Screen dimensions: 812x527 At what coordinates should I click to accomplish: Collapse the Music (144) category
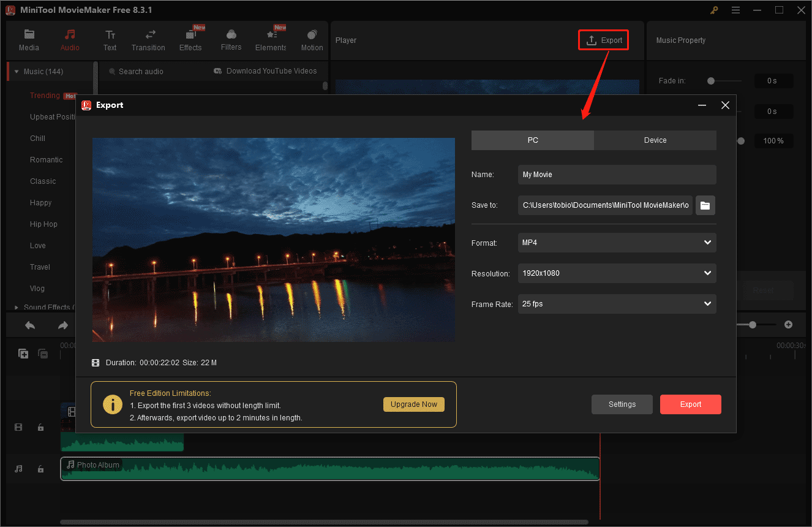[17, 72]
